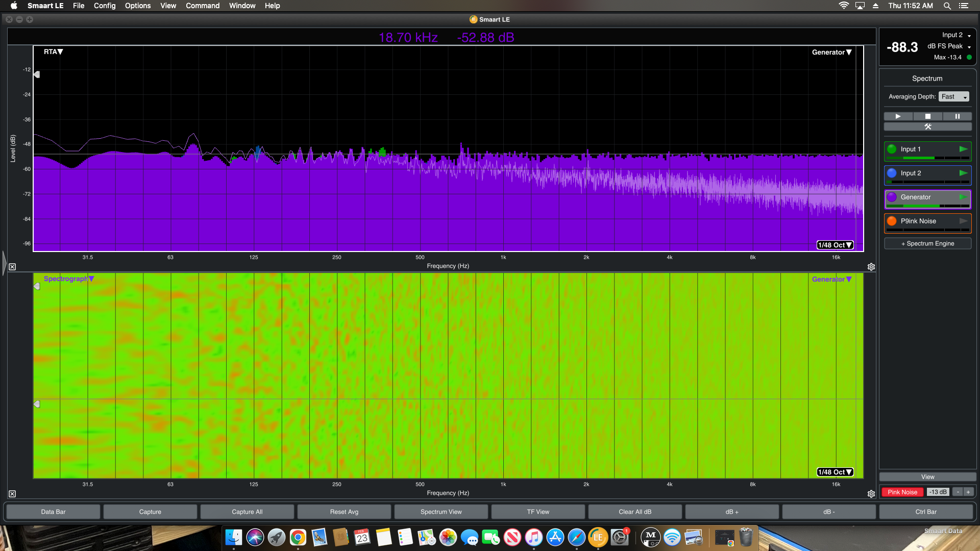Click upper spectrograph threshold marker

(37, 286)
